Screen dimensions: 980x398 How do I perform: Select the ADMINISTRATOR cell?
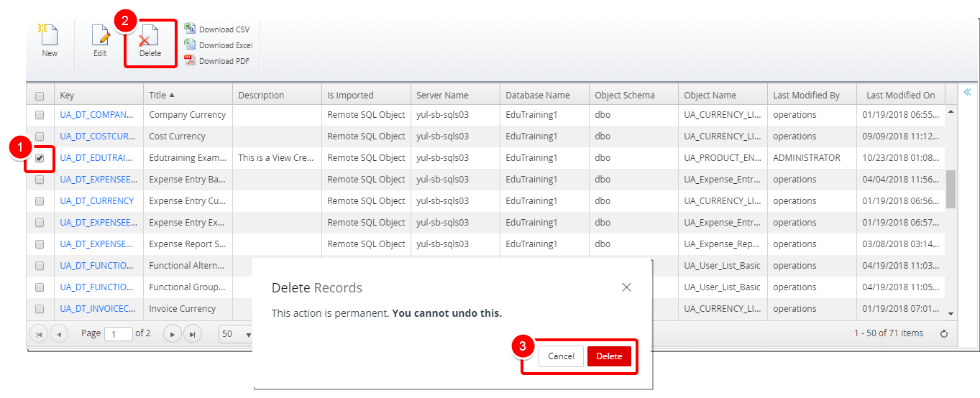click(x=812, y=158)
